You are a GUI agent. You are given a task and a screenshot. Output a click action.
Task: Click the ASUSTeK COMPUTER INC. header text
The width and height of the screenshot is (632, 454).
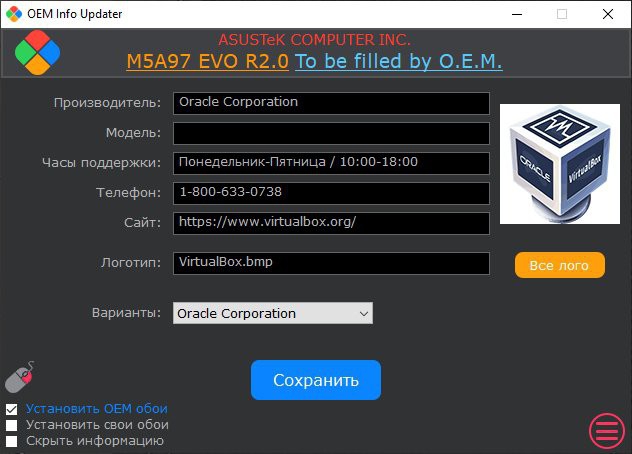tap(314, 40)
